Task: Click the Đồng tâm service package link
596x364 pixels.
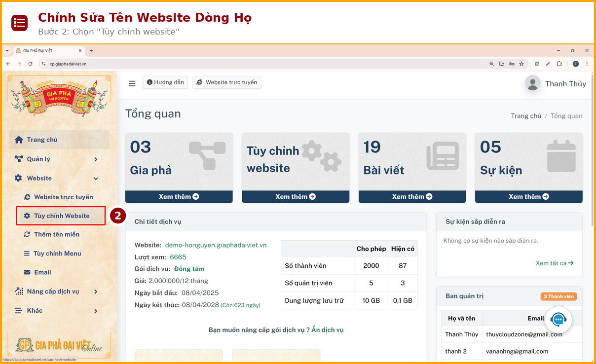Action: tap(189, 269)
